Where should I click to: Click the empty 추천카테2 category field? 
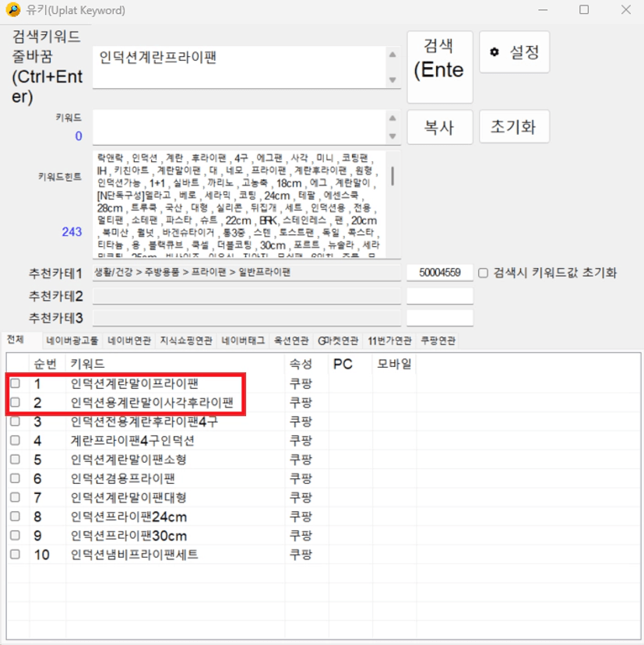[x=247, y=296]
